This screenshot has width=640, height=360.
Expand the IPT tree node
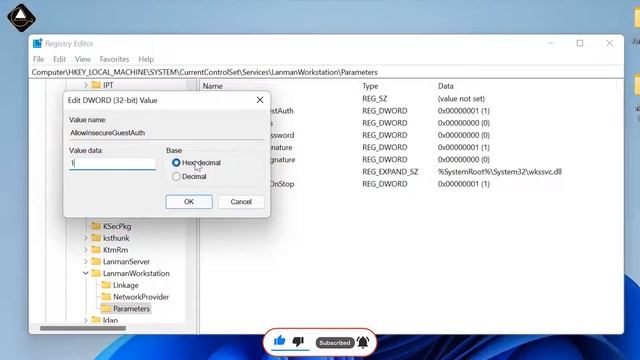(x=86, y=85)
